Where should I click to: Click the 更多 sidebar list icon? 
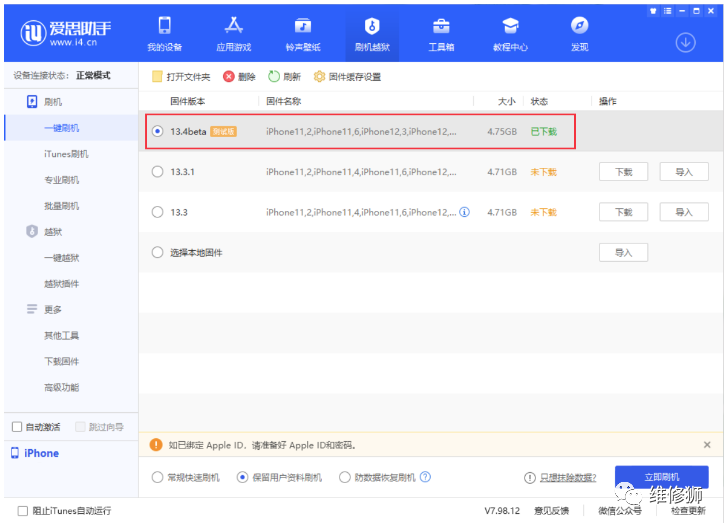point(32,309)
